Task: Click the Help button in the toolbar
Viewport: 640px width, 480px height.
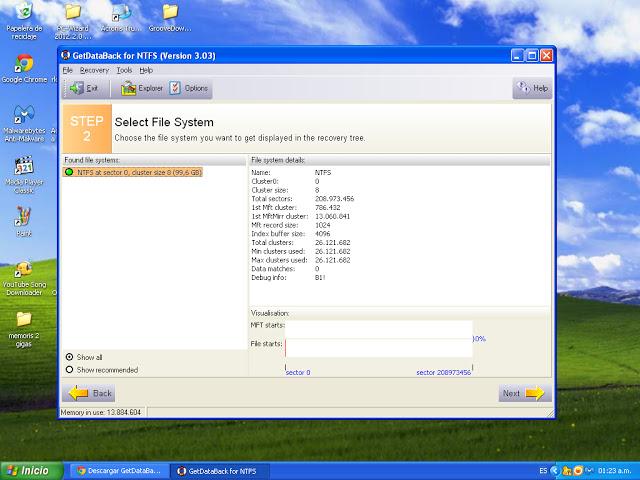Action: (532, 88)
